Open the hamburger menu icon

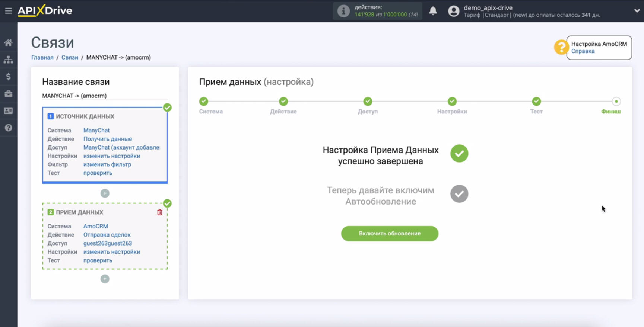pyautogui.click(x=8, y=11)
